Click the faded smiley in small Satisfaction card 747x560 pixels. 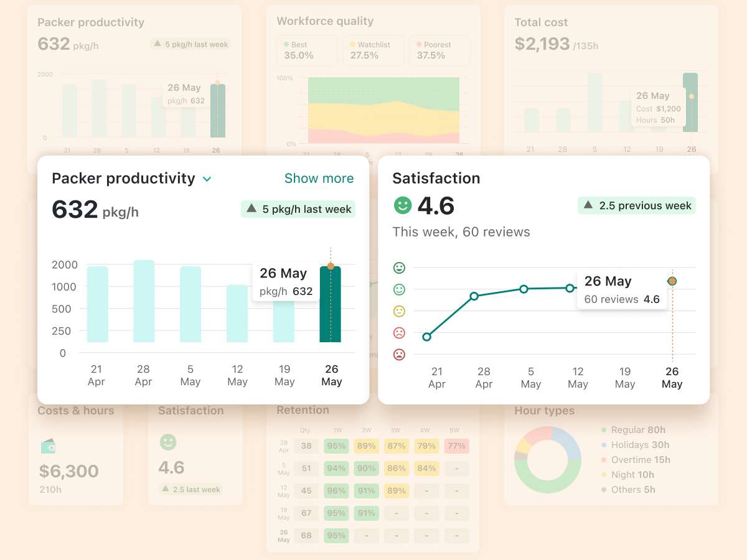click(x=168, y=442)
